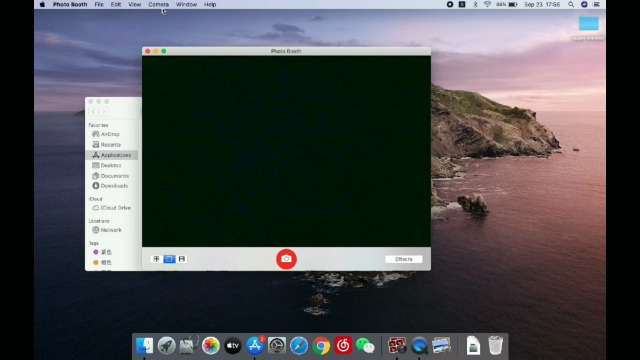This screenshot has width=640, height=360.
Task: Open the Photos app in the Dock
Action: pos(211,346)
